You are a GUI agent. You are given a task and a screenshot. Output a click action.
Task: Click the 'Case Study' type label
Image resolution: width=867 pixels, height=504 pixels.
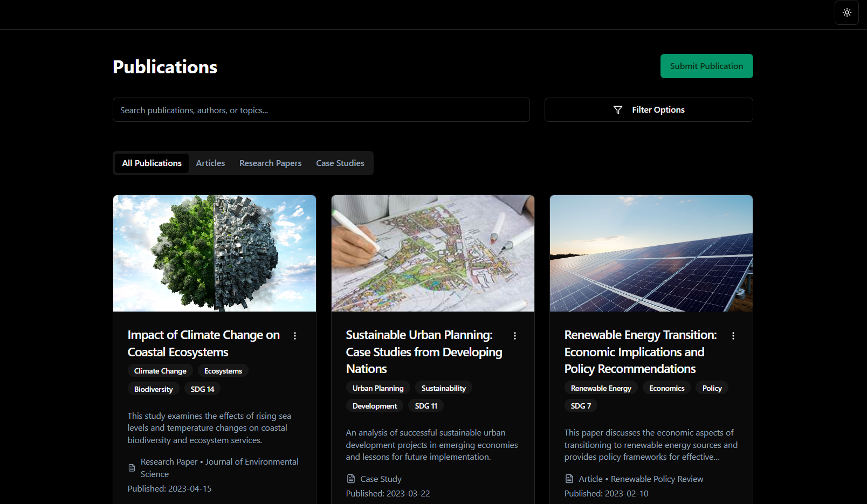pyautogui.click(x=381, y=479)
